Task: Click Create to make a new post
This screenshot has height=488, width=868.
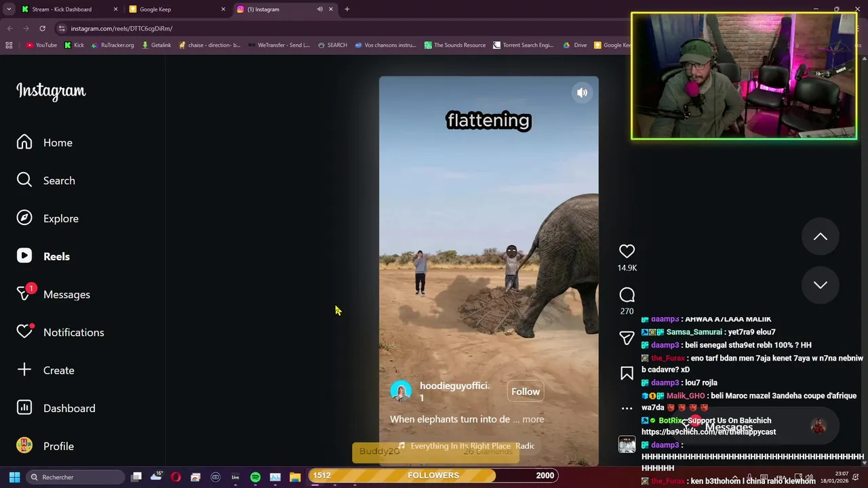Action: point(45,370)
